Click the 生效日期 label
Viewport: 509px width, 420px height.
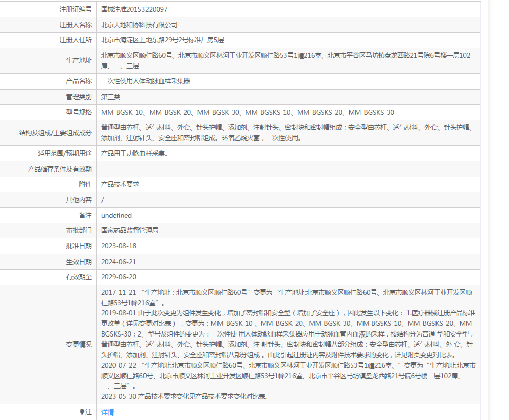point(79,262)
